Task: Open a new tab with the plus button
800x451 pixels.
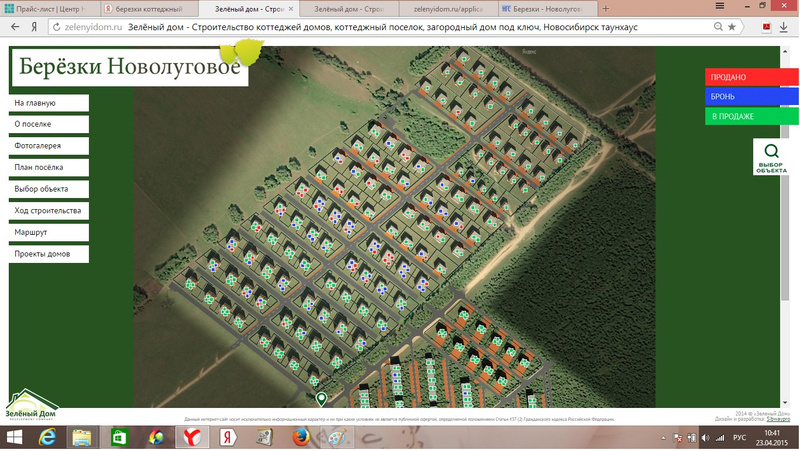Action: pyautogui.click(x=606, y=9)
